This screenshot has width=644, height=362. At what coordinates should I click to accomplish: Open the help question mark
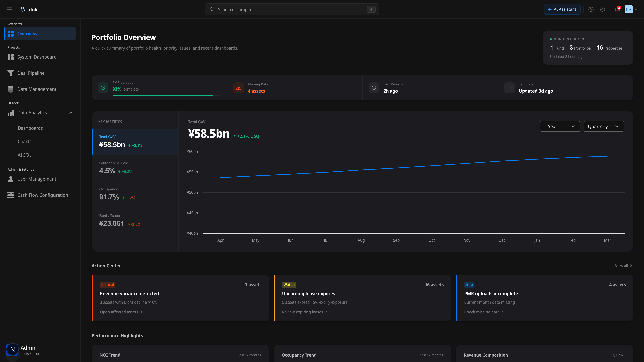click(x=591, y=9)
